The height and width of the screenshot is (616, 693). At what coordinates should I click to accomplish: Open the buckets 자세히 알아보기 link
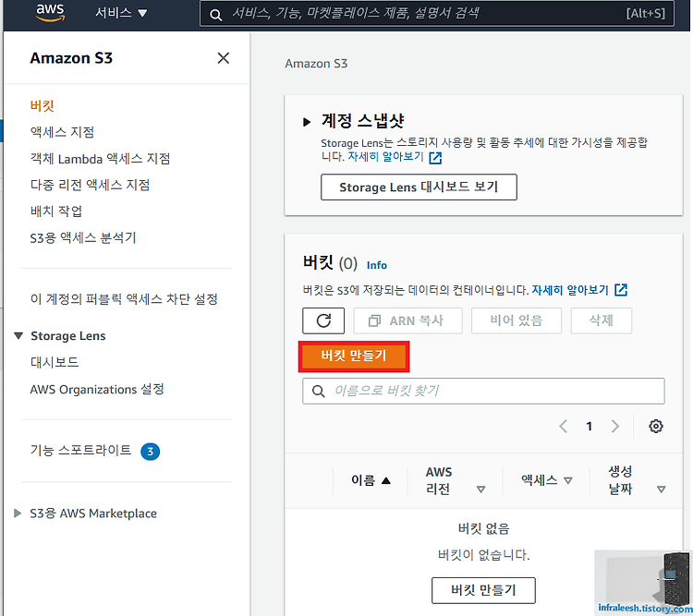(570, 290)
